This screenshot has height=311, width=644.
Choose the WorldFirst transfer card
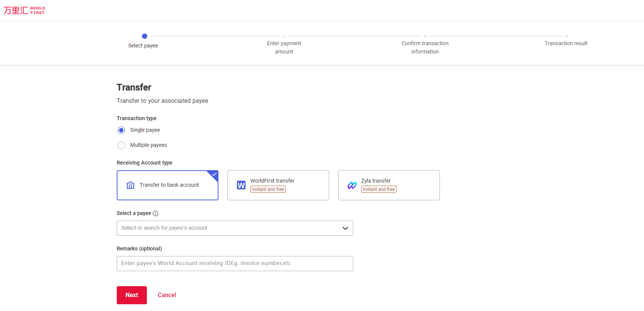[x=278, y=185]
